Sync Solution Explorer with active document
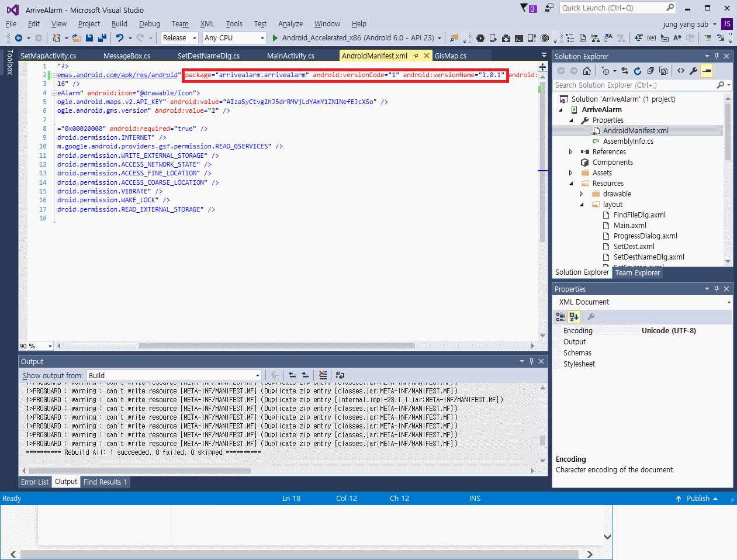 [624, 71]
